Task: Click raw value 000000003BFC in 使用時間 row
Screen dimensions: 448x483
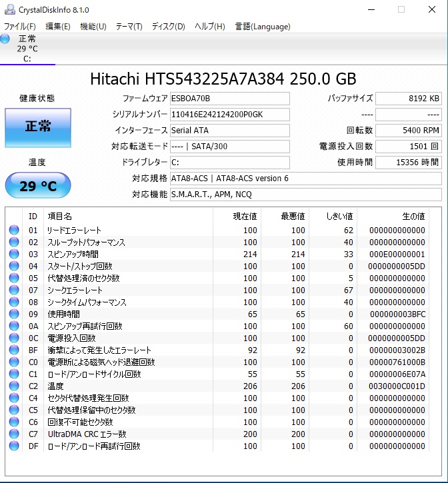Action: [x=397, y=314]
